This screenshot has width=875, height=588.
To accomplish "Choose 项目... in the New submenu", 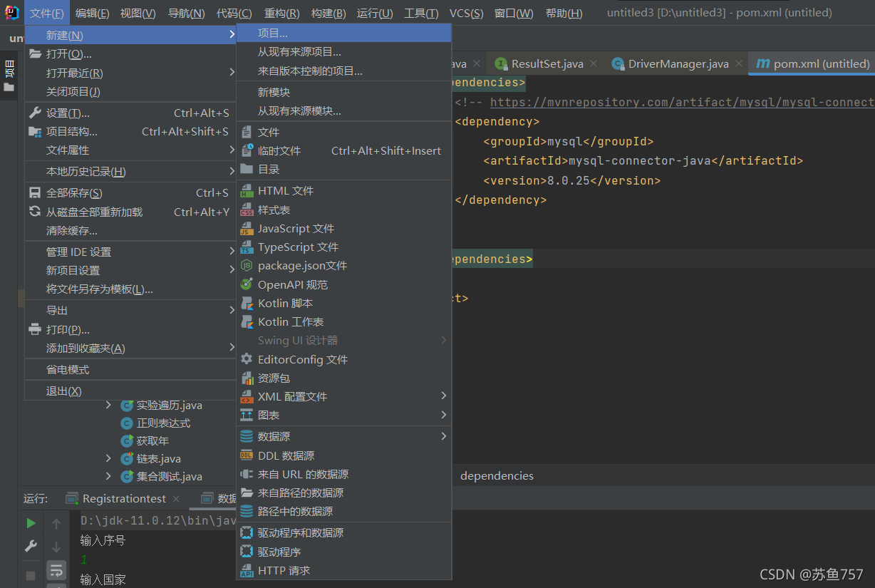I will (344, 33).
